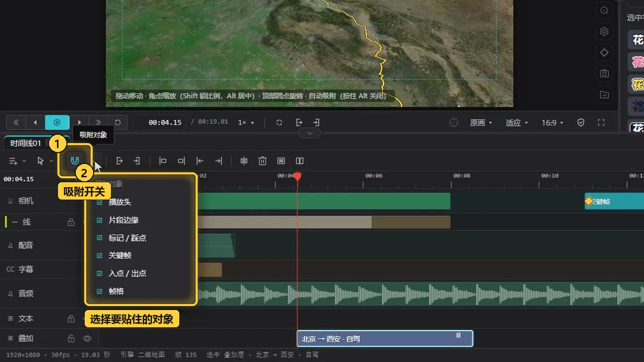Jump to the start with the double-left arrow

click(16, 122)
